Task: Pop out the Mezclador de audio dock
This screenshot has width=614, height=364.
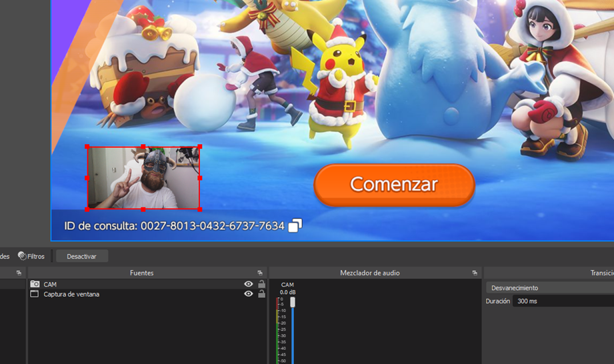Action: tap(475, 273)
